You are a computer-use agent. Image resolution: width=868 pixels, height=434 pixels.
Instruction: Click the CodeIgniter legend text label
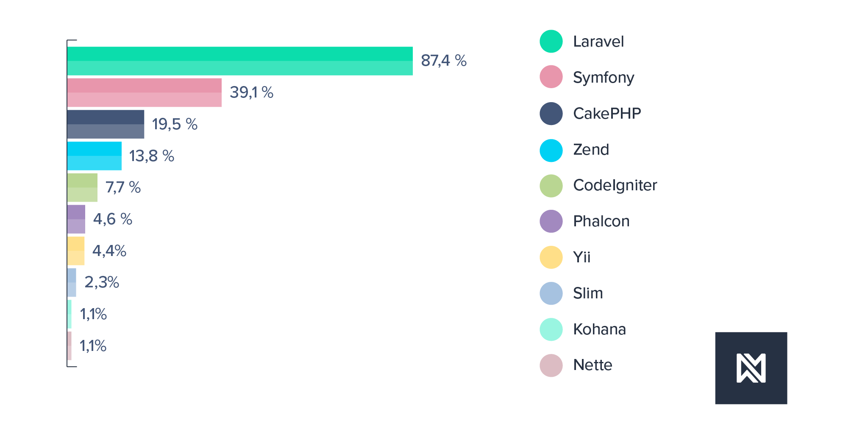pyautogui.click(x=615, y=185)
